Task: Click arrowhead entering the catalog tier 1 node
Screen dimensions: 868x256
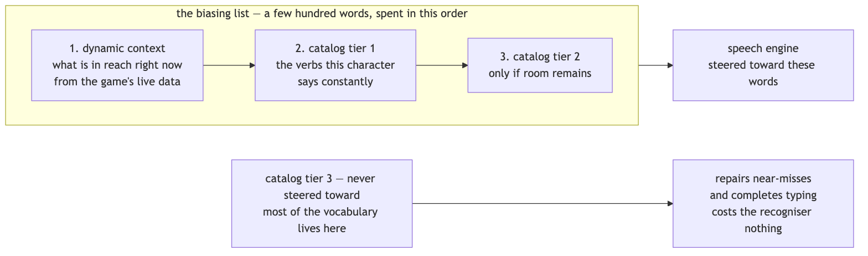Action: [x=252, y=65]
